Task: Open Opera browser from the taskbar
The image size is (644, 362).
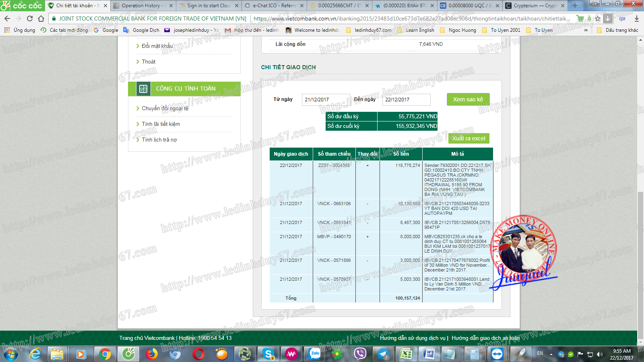Action: coord(198,354)
